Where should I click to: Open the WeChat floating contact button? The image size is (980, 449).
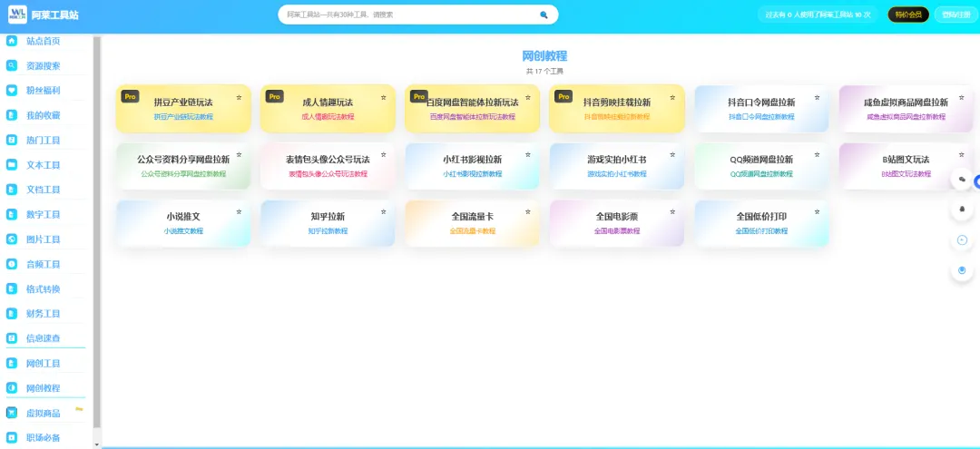tap(962, 179)
